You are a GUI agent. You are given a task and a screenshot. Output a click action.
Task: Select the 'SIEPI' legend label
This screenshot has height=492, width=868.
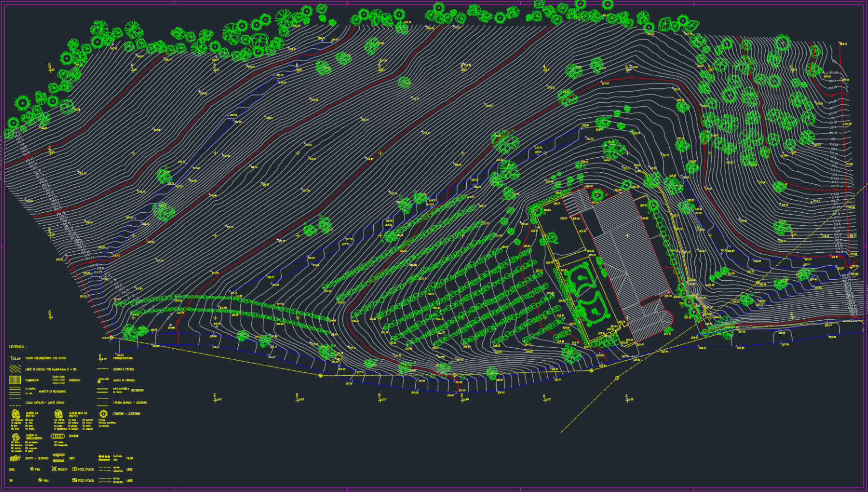[72, 458]
